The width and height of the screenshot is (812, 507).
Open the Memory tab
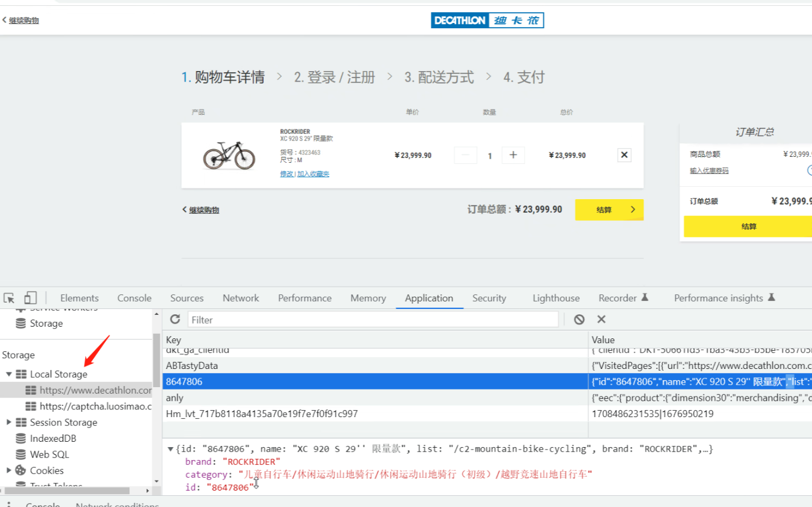click(368, 298)
